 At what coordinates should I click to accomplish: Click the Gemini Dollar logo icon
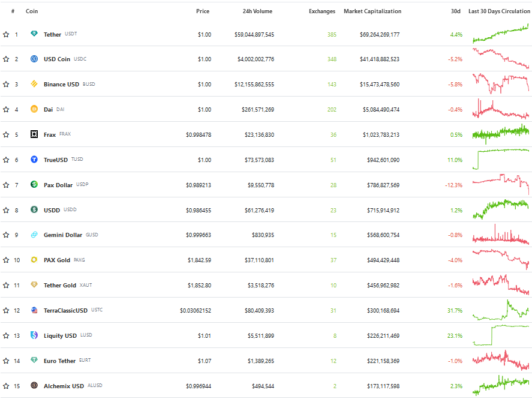(34, 235)
